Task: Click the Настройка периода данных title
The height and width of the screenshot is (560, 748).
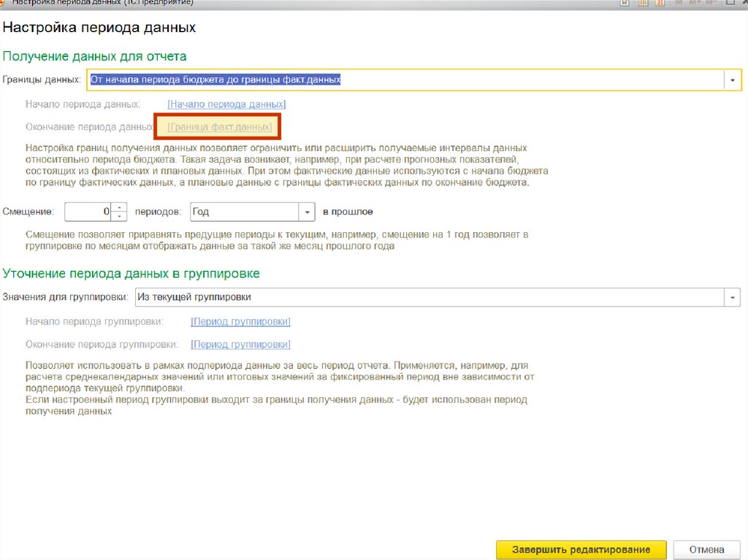Action: (99, 27)
